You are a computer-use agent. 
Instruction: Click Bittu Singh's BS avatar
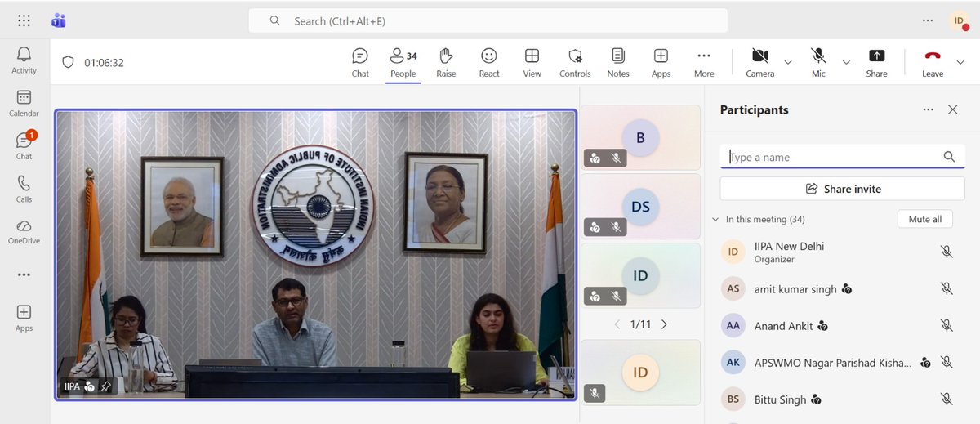(x=733, y=399)
